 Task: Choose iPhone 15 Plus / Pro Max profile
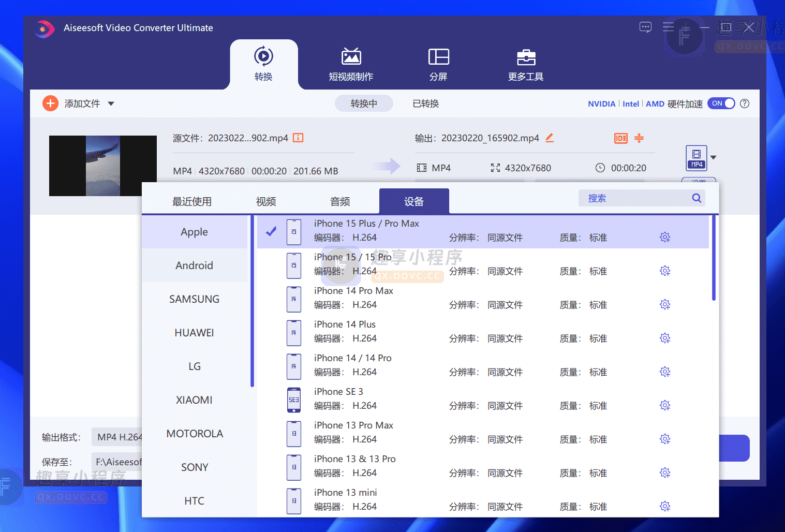[x=483, y=231]
